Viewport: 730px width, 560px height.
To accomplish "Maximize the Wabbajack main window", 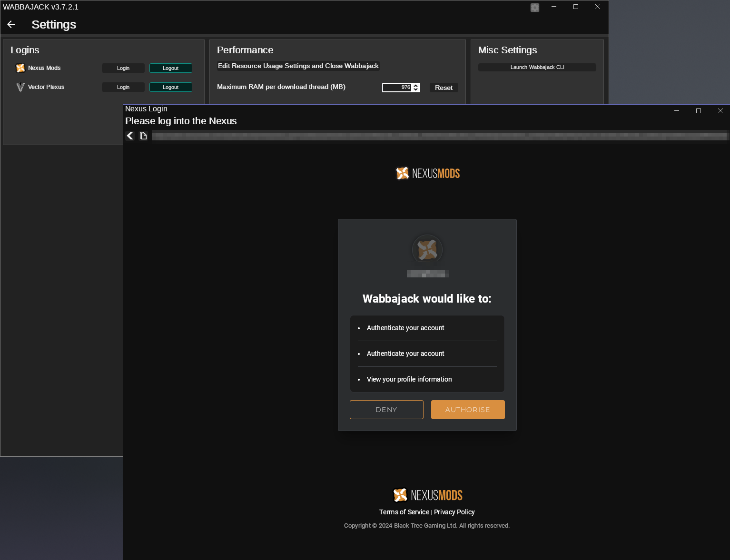I will click(x=576, y=7).
